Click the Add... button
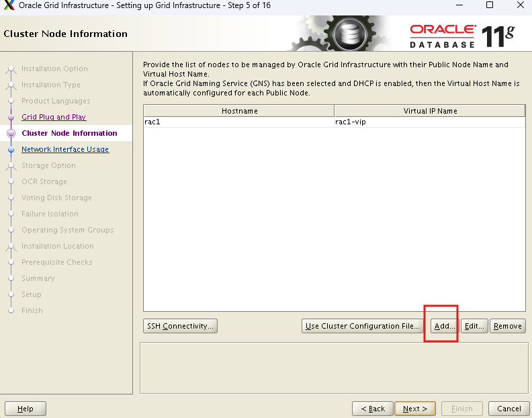Image resolution: width=532 pixels, height=418 pixels. coord(445,326)
